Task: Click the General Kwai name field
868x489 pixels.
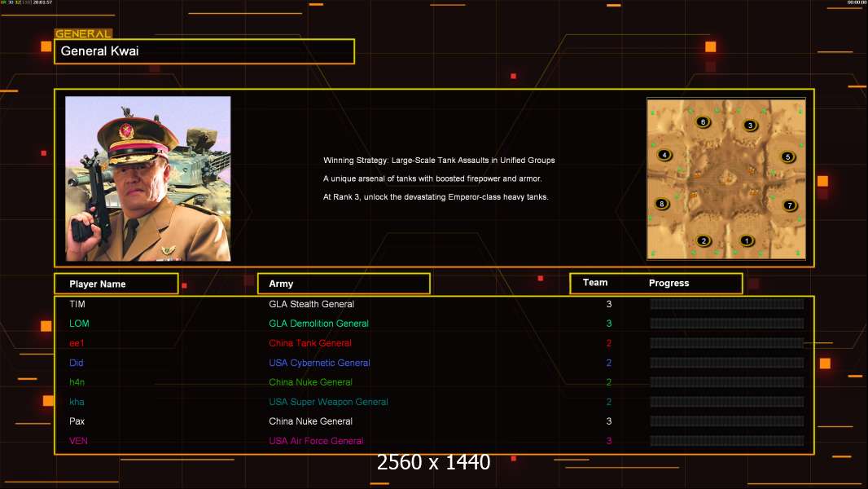Action: click(x=204, y=51)
